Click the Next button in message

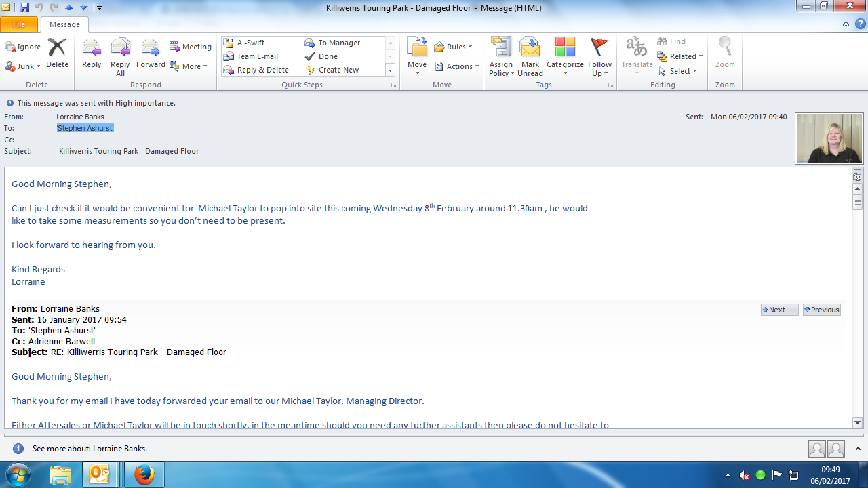779,310
